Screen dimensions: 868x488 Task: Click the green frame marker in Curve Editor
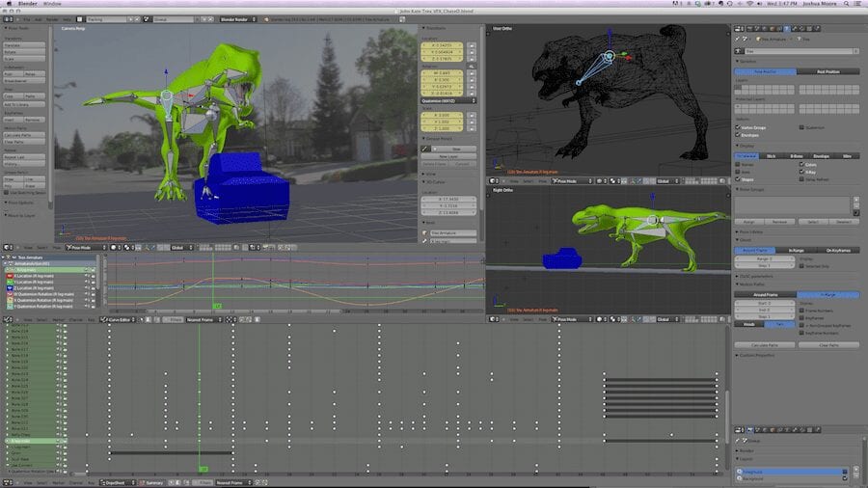click(217, 306)
